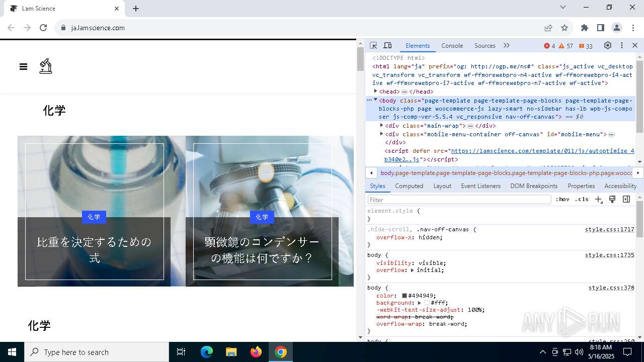Click the microscope site logo
The height and width of the screenshot is (362, 644).
coord(46,66)
